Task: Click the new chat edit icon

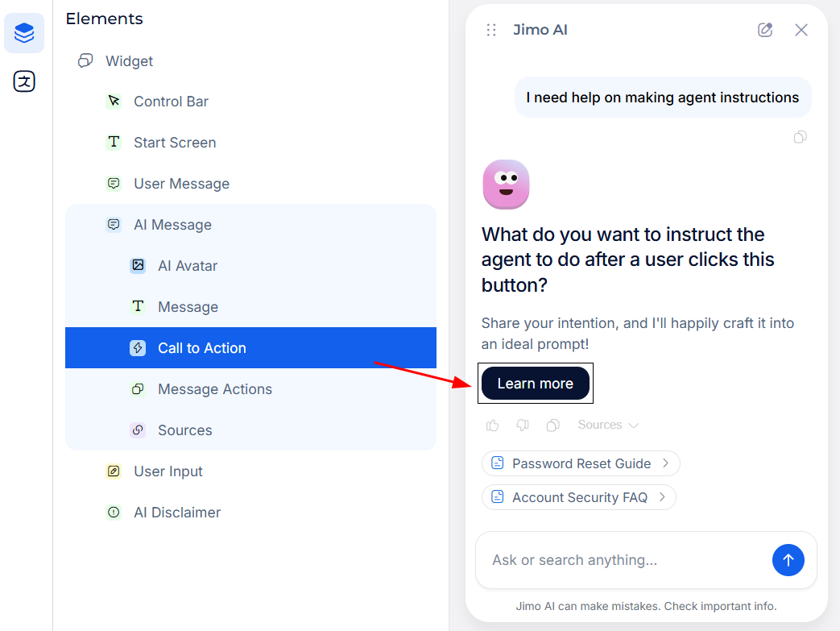Action: coord(765,30)
